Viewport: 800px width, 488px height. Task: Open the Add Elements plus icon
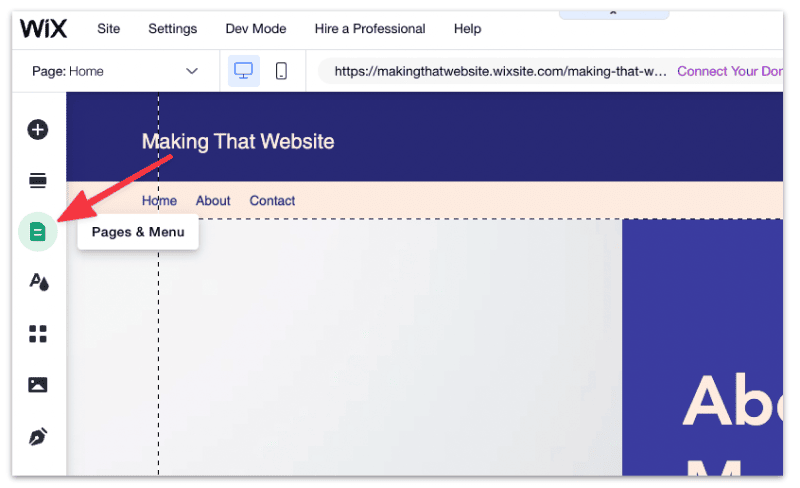coord(38,130)
